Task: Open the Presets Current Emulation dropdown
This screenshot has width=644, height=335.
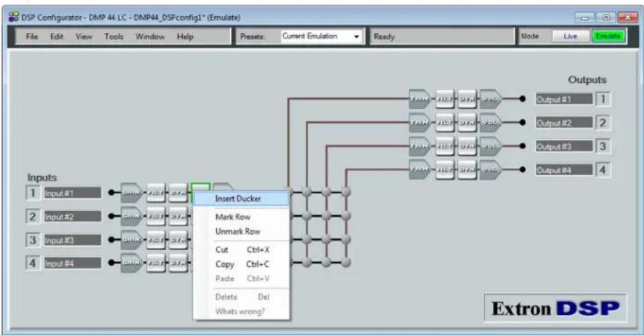Action: coord(321,36)
